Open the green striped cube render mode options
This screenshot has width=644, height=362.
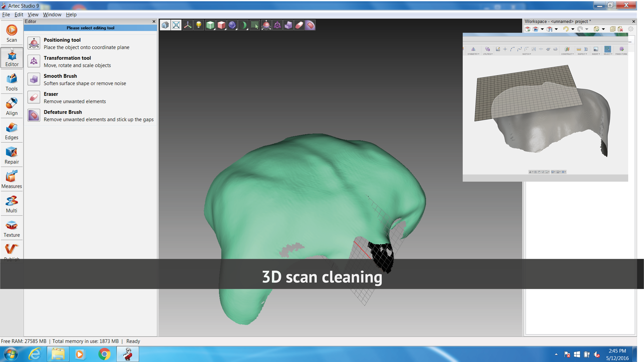[210, 25]
